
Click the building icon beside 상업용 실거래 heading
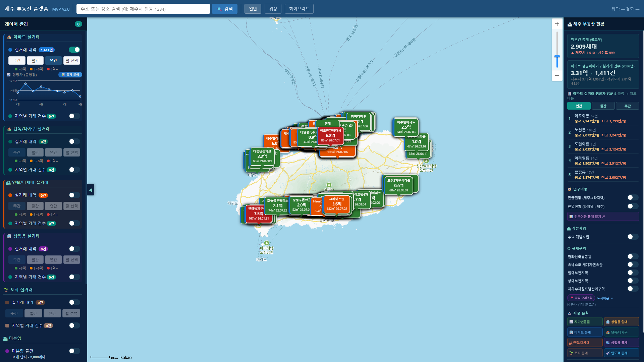[x=9, y=236]
